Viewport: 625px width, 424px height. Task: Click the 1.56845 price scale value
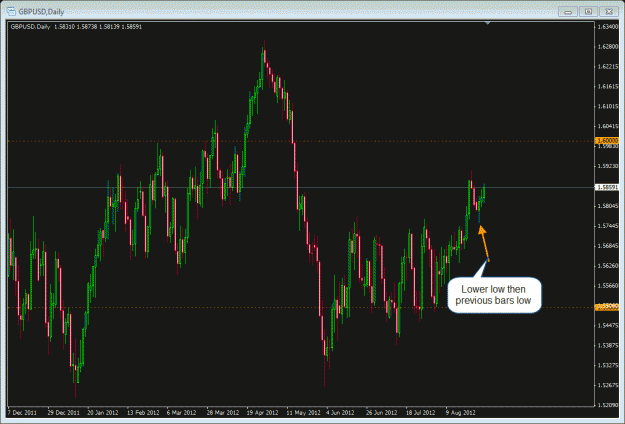coord(608,246)
